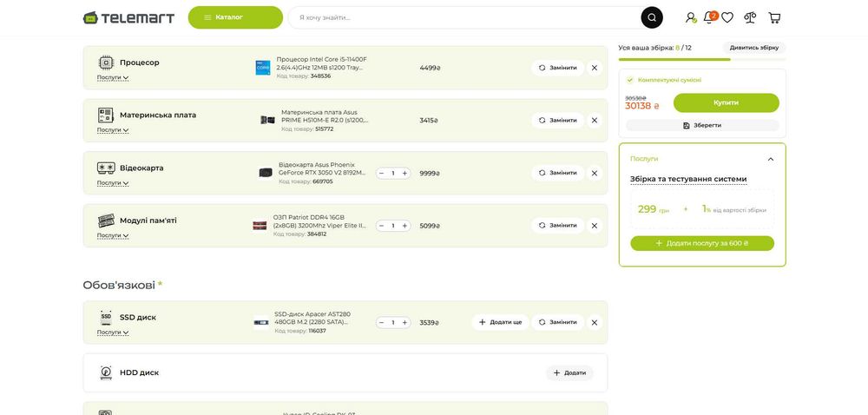This screenshot has width=868, height=415.
Task: Open Patriot DDR4 16GB memory thumbnail
Action: click(x=260, y=225)
